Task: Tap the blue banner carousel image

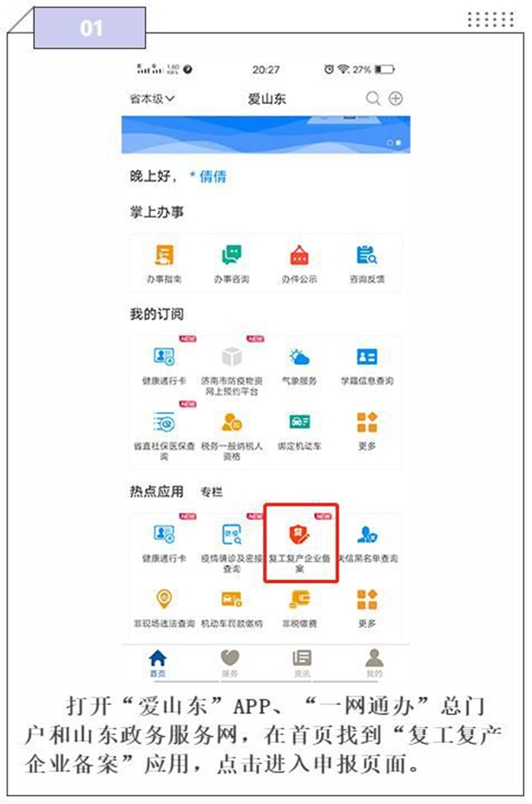Action: 266,135
